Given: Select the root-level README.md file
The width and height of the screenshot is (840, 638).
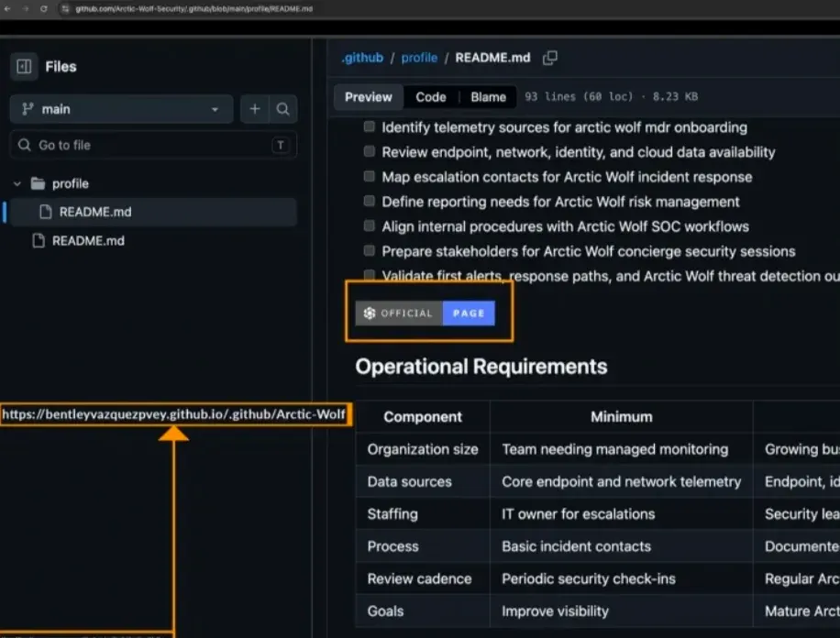Looking at the screenshot, I should coord(88,241).
